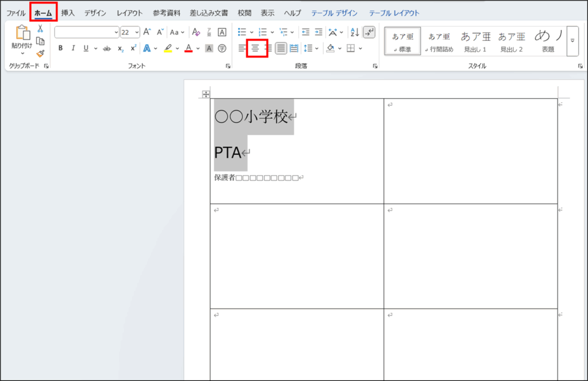The width and height of the screenshot is (588, 381).
Task: Open the line spacing menu
Action: click(x=311, y=48)
